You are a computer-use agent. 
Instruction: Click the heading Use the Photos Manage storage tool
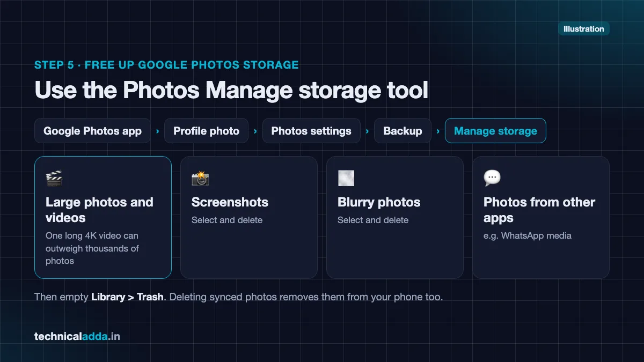(x=231, y=90)
